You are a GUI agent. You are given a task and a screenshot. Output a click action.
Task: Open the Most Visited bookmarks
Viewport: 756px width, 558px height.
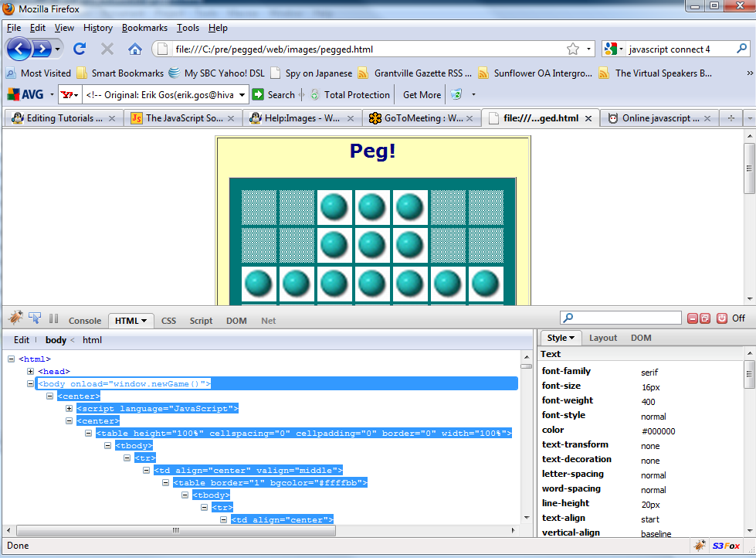(39, 73)
